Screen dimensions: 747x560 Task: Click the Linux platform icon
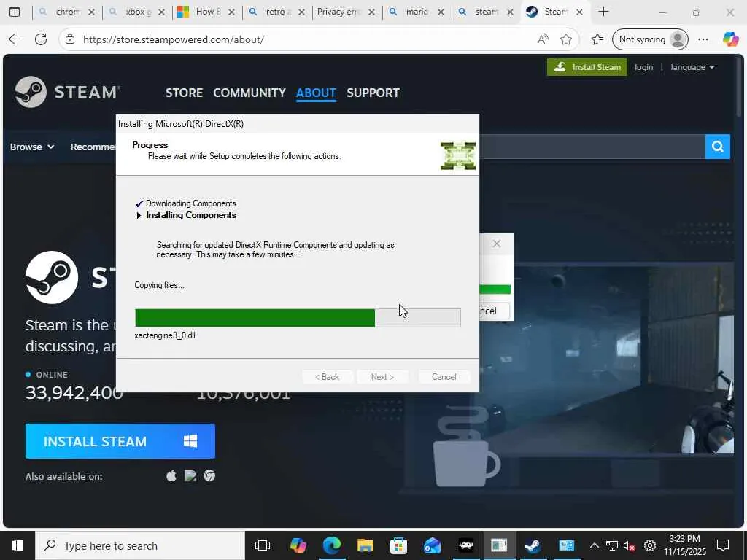pyautogui.click(x=190, y=475)
